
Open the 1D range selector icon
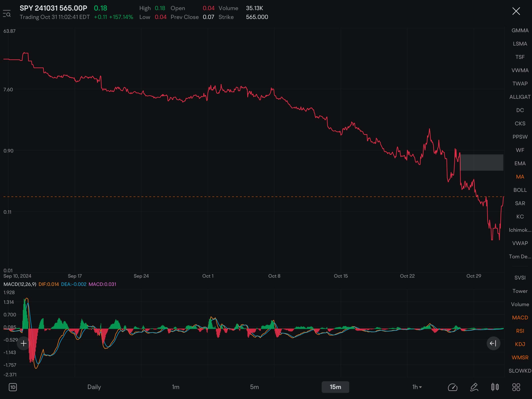click(13, 387)
